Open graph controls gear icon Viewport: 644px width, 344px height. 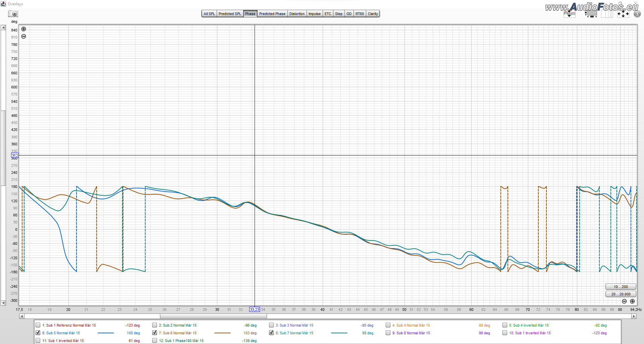637,14
